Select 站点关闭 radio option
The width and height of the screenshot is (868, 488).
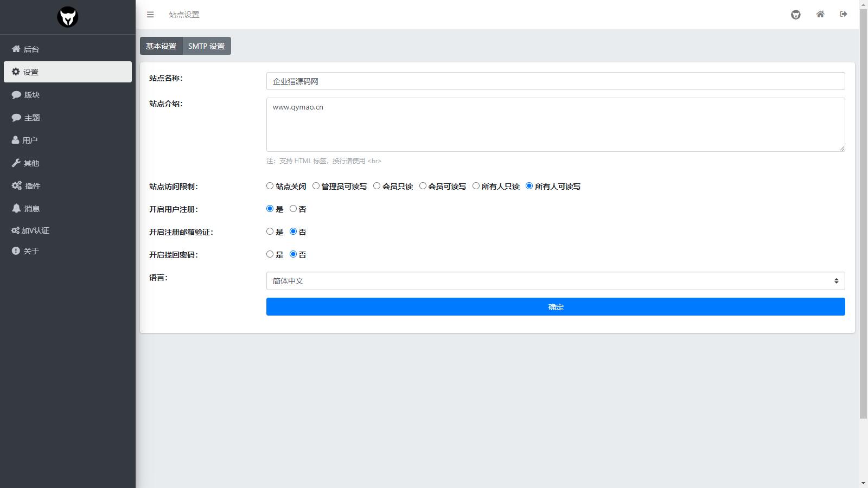[x=270, y=186]
